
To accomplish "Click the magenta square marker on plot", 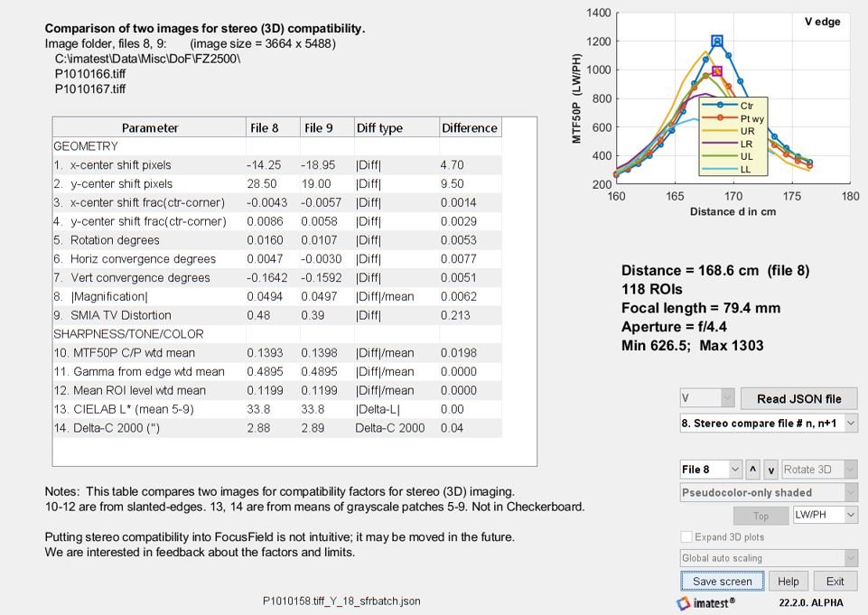I will [x=717, y=70].
